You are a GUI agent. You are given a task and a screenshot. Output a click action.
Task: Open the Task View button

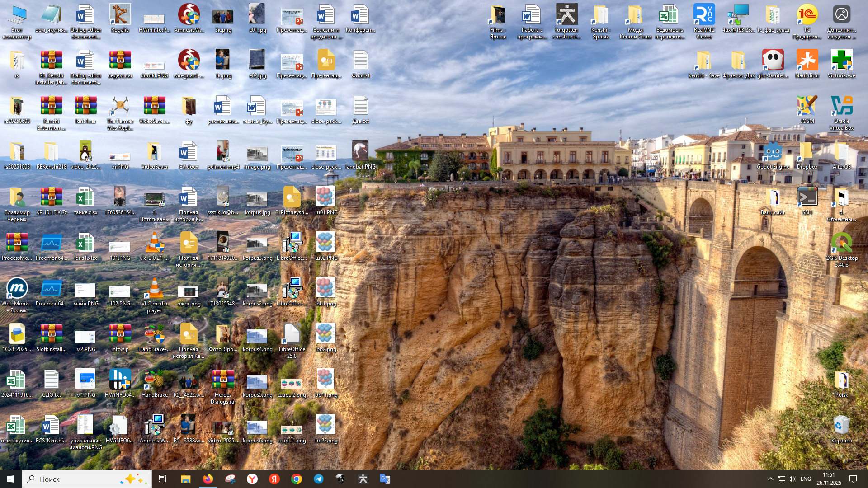click(x=163, y=479)
